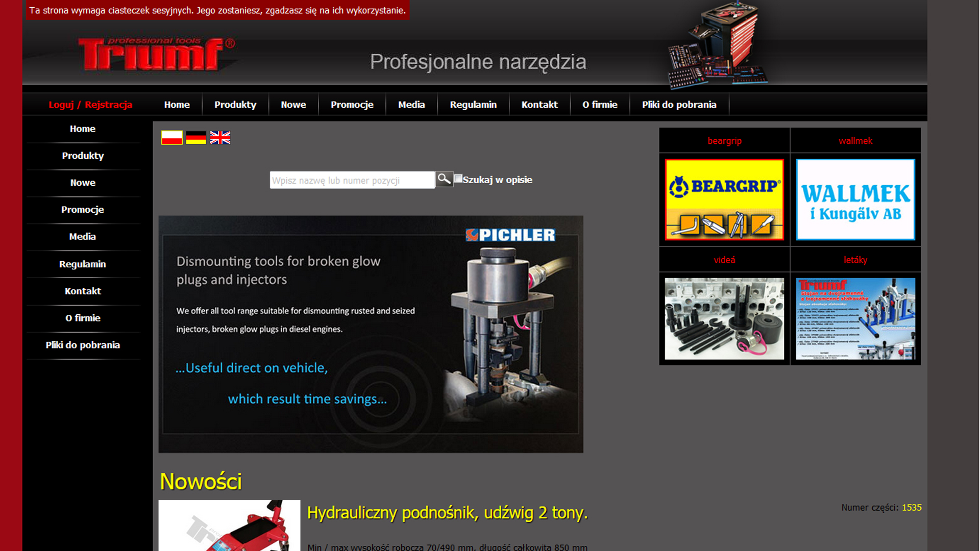Click the toolbox cart header image
This screenshot has width=980, height=551.
click(x=718, y=46)
